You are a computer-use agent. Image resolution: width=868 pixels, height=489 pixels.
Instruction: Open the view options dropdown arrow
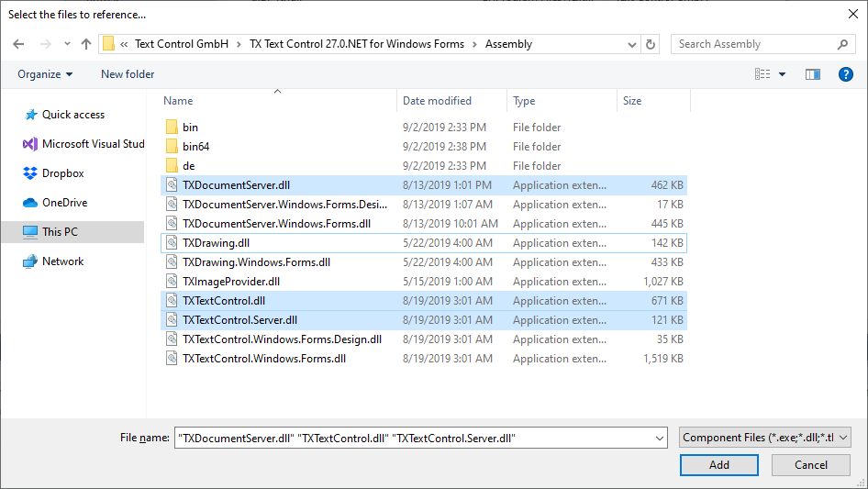pyautogui.click(x=782, y=74)
